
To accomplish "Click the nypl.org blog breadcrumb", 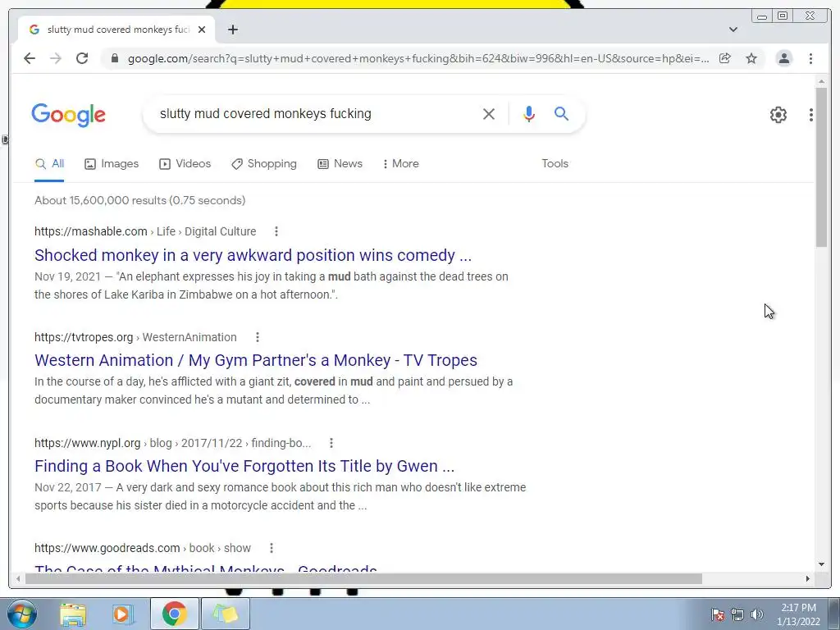I will click(x=172, y=443).
